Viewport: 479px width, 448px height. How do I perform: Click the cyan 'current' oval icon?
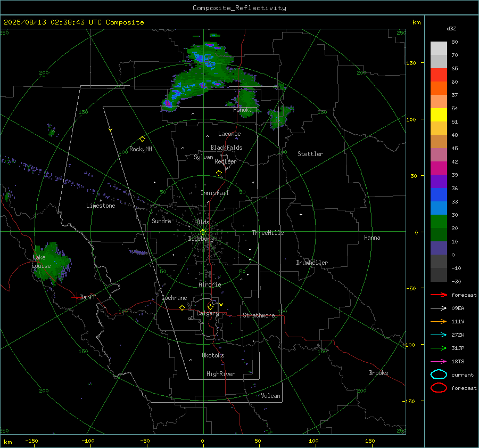(439, 374)
